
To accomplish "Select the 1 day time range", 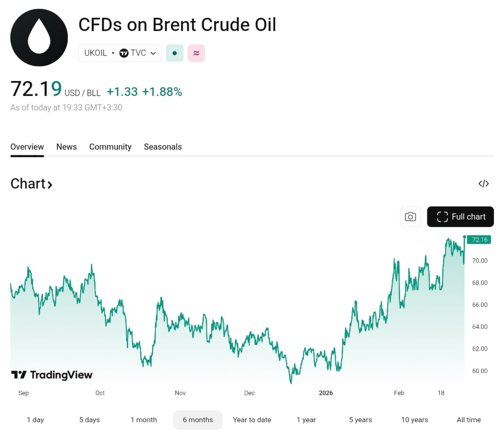I will click(x=35, y=420).
